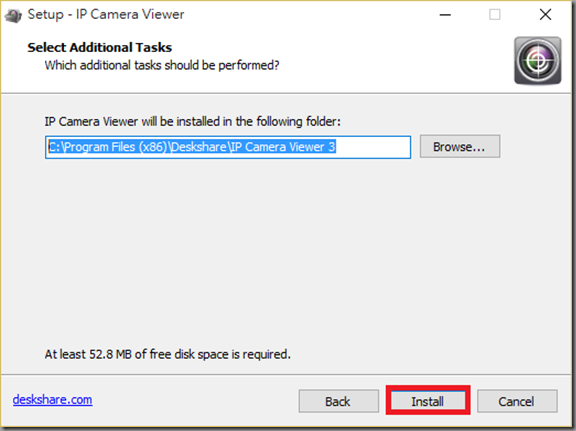Minimize the Setup window
This screenshot has width=576, height=431.
[445, 15]
